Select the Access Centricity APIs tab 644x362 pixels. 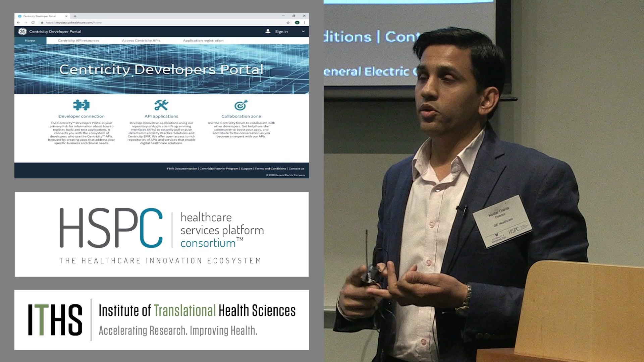[x=141, y=40]
